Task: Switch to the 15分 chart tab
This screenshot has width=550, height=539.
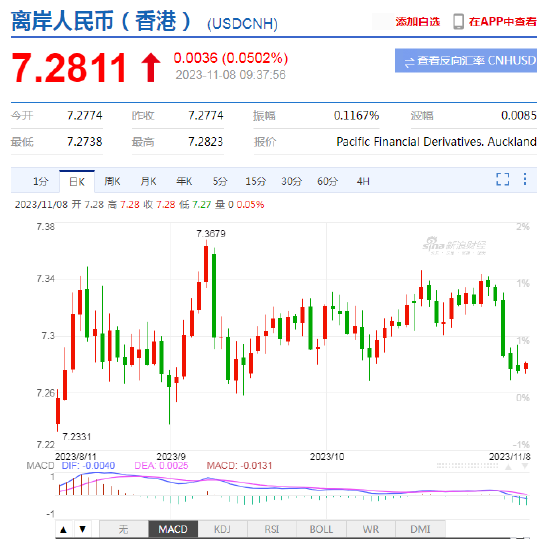Action: pyautogui.click(x=255, y=181)
